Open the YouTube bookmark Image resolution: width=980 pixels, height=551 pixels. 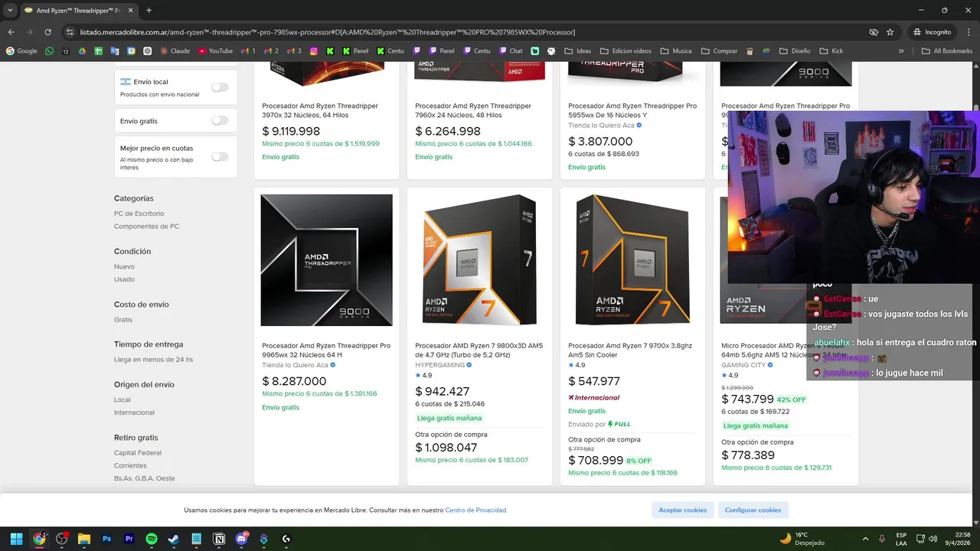click(215, 51)
